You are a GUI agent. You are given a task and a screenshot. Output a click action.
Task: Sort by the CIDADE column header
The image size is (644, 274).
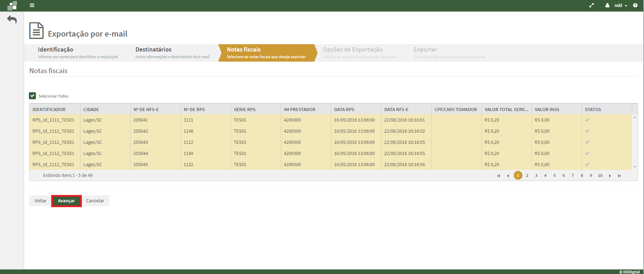[91, 109]
